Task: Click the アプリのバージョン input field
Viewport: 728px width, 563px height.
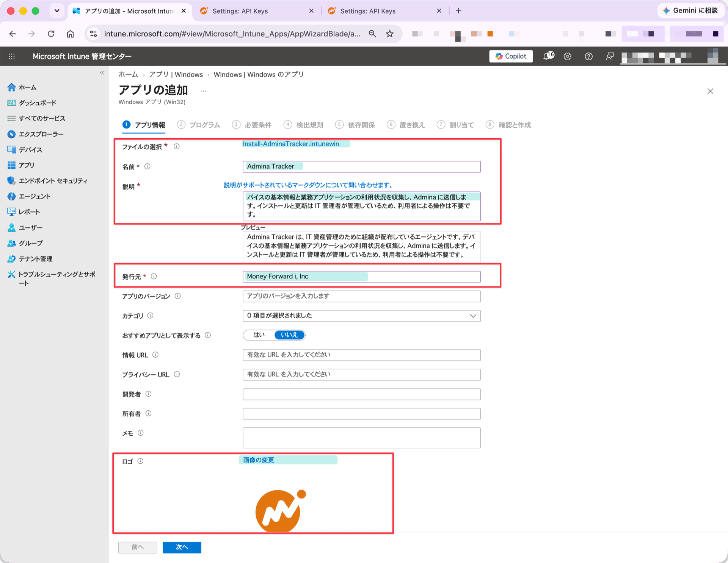Action: click(x=361, y=296)
